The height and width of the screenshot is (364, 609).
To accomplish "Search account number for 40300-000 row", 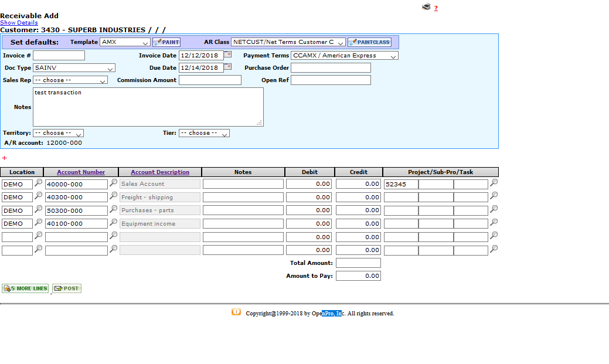I will [114, 196].
